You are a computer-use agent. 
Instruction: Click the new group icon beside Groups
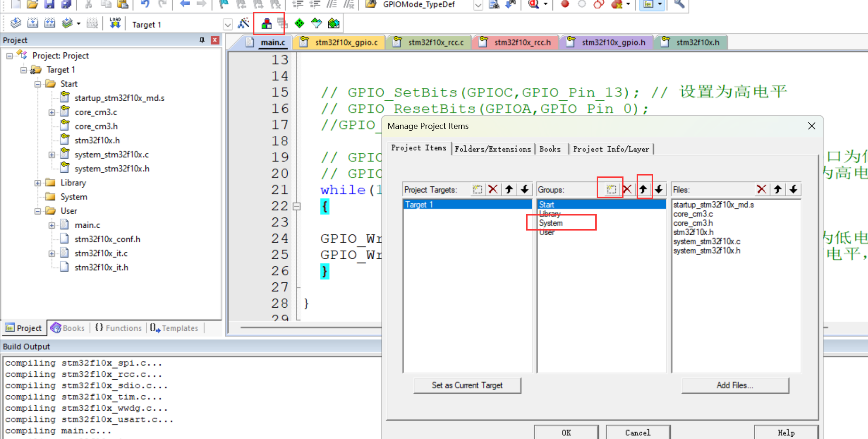611,189
